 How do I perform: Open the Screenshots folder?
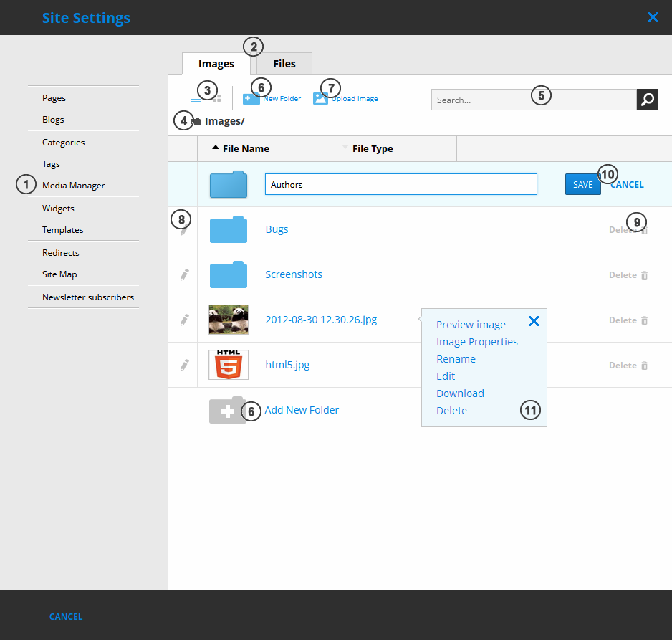pos(294,274)
